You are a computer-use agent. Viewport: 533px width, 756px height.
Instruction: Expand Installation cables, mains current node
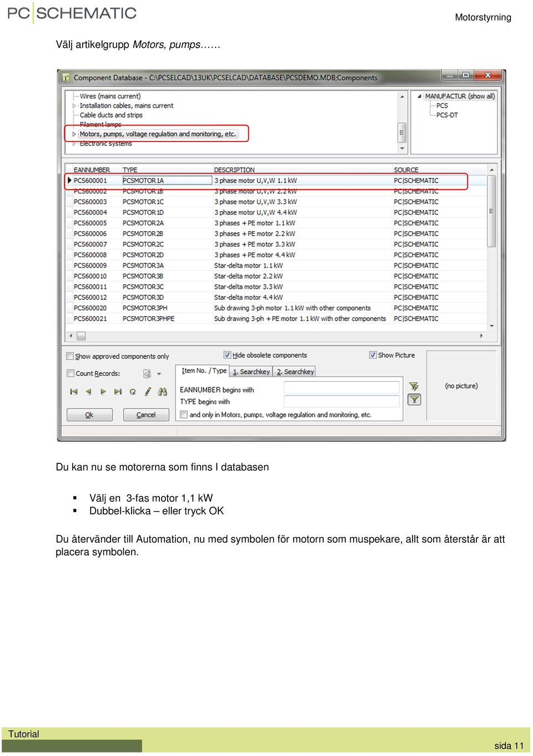[x=74, y=106]
